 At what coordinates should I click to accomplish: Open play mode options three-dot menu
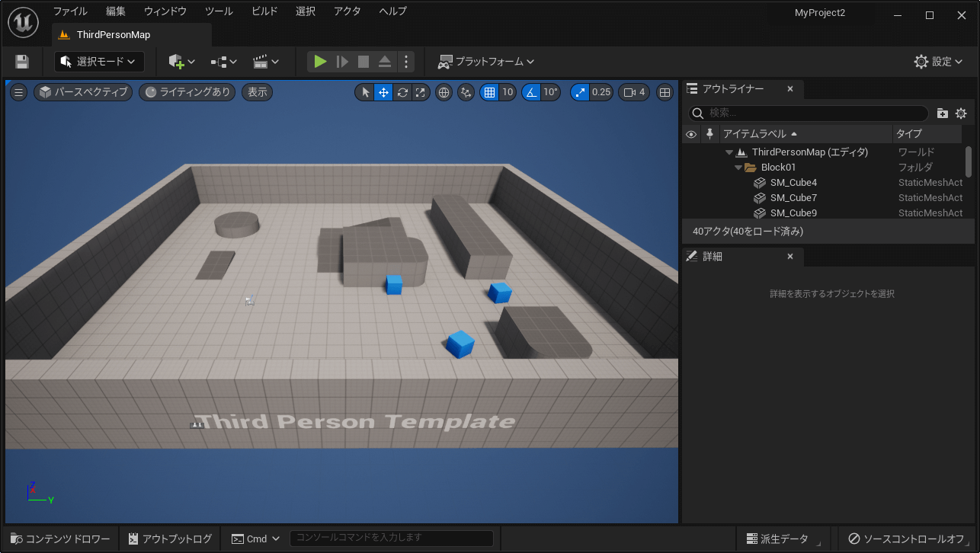pos(406,62)
